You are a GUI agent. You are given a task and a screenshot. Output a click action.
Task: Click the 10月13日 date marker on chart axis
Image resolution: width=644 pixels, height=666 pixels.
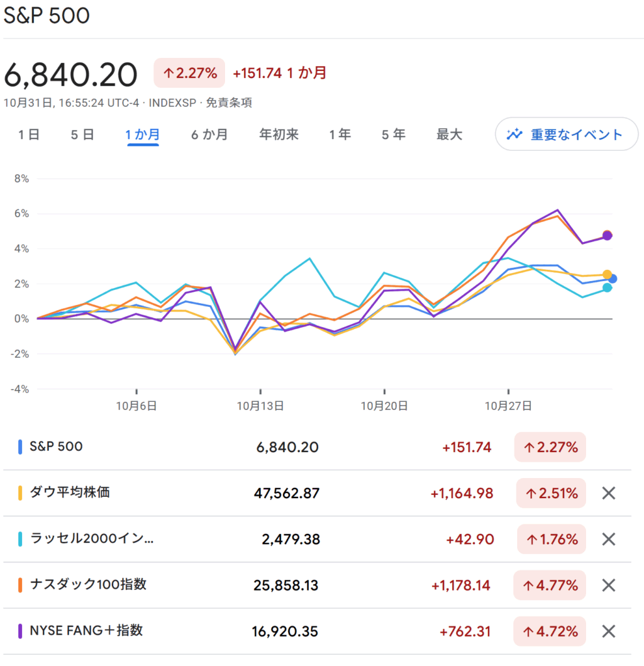(260, 406)
